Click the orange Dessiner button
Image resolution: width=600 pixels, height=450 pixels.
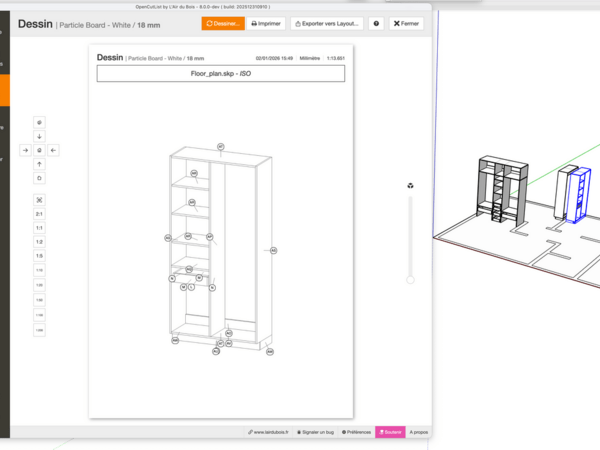click(222, 23)
